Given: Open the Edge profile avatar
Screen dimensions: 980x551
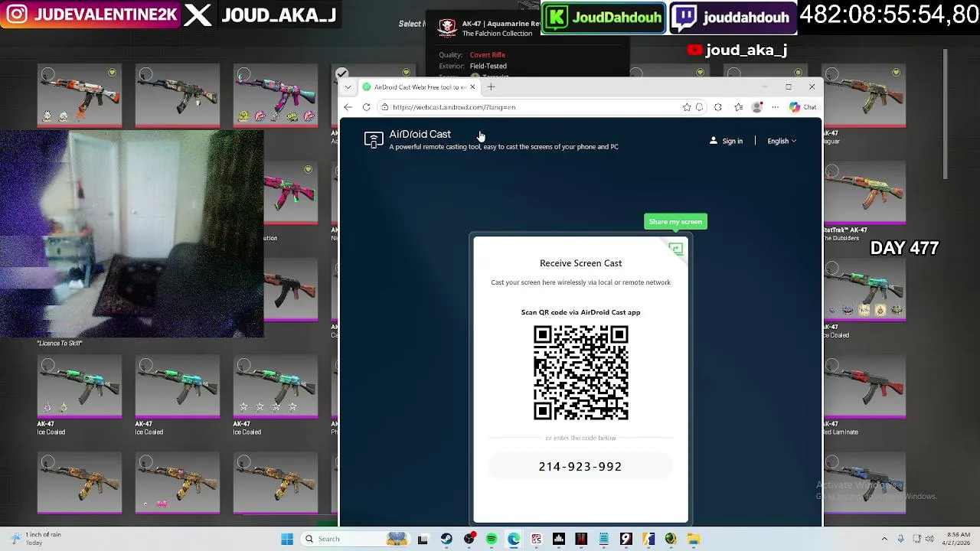Looking at the screenshot, I should pos(757,107).
